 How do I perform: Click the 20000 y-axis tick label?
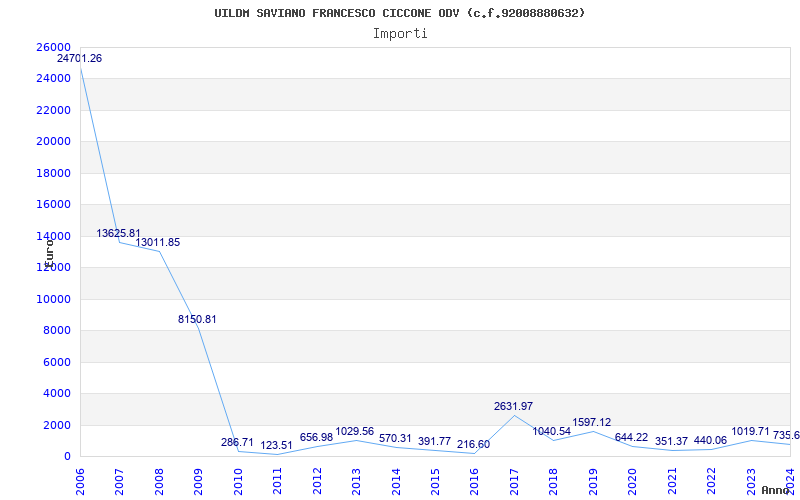point(53,141)
